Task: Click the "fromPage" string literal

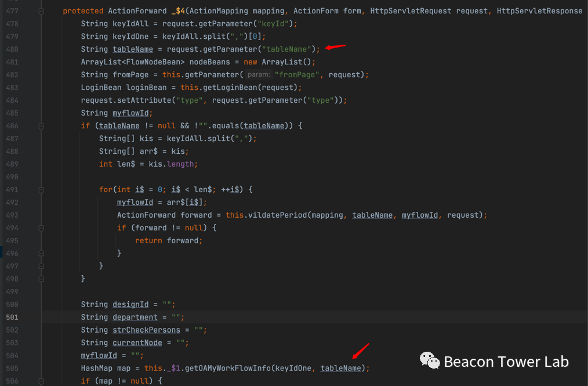Action: (296, 75)
